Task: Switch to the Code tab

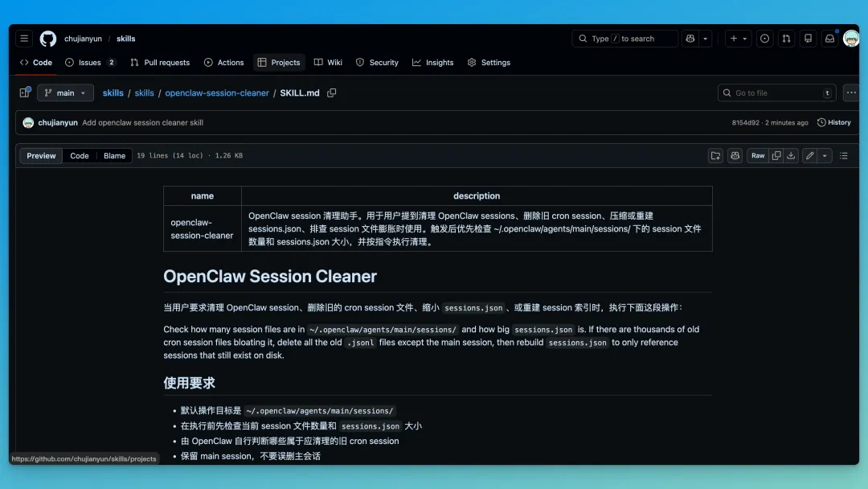Action: tap(36, 63)
